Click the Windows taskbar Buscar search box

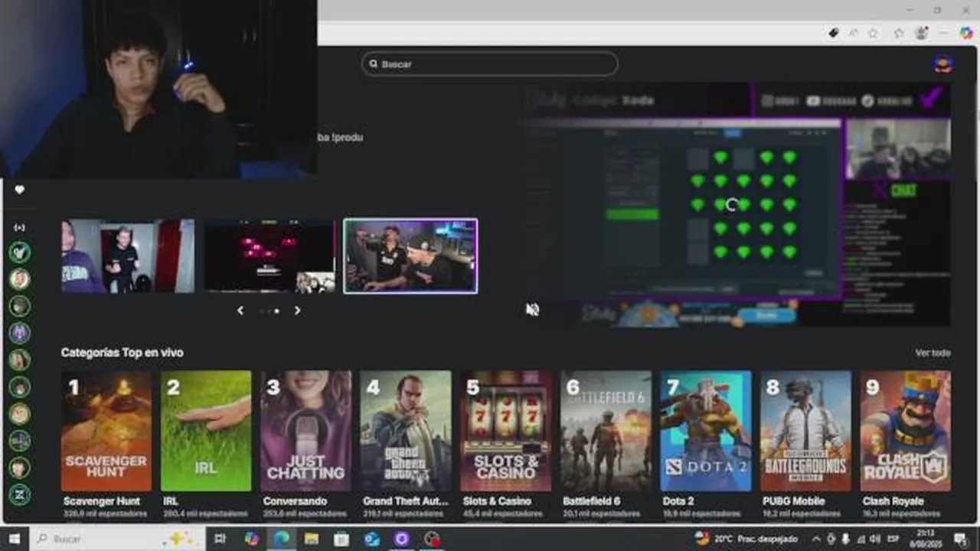[x=117, y=539]
